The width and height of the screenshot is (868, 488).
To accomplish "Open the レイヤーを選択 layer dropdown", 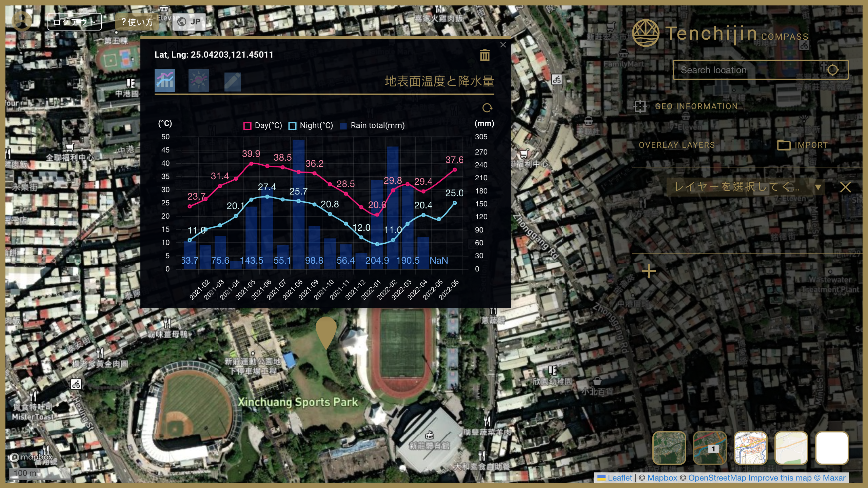I will point(746,187).
